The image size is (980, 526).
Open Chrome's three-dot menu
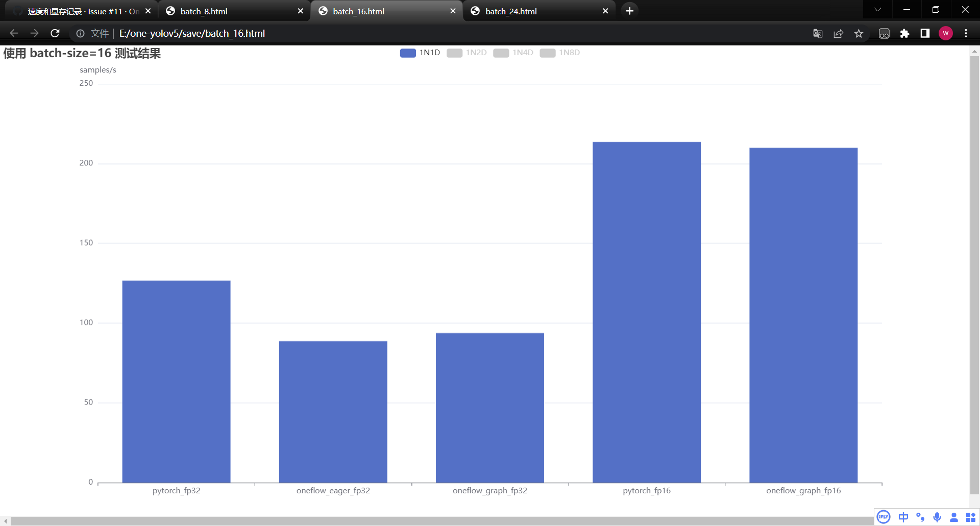point(966,33)
